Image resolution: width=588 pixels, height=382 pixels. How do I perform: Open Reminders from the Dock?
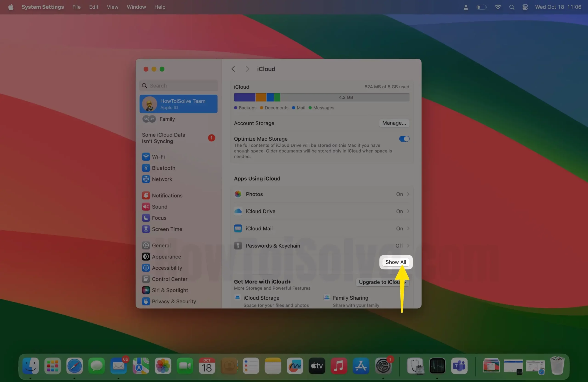(251, 366)
